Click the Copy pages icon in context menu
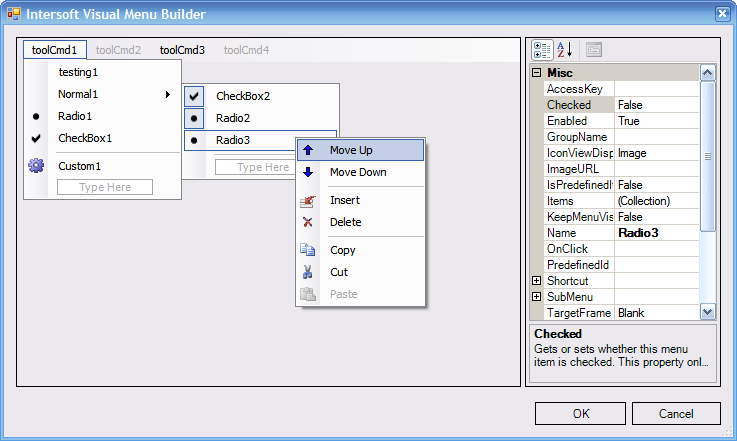Screen dimensions: 737x441 308,250
